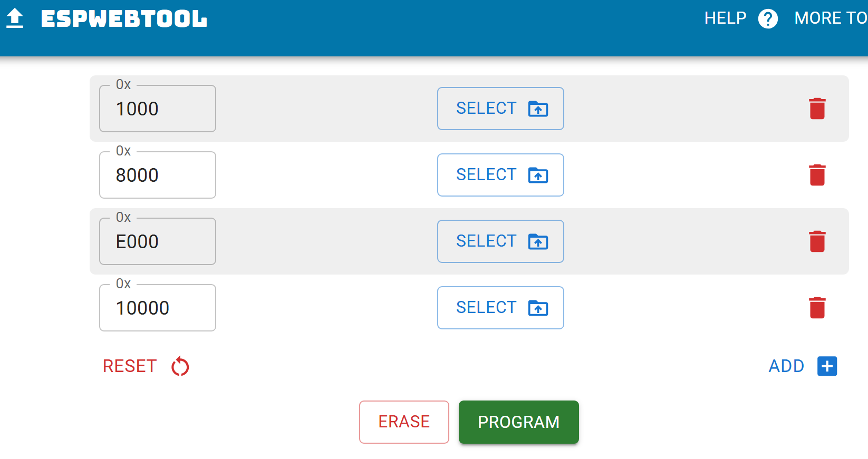
Task: Remove the E000 row using trash icon
Action: pos(817,241)
